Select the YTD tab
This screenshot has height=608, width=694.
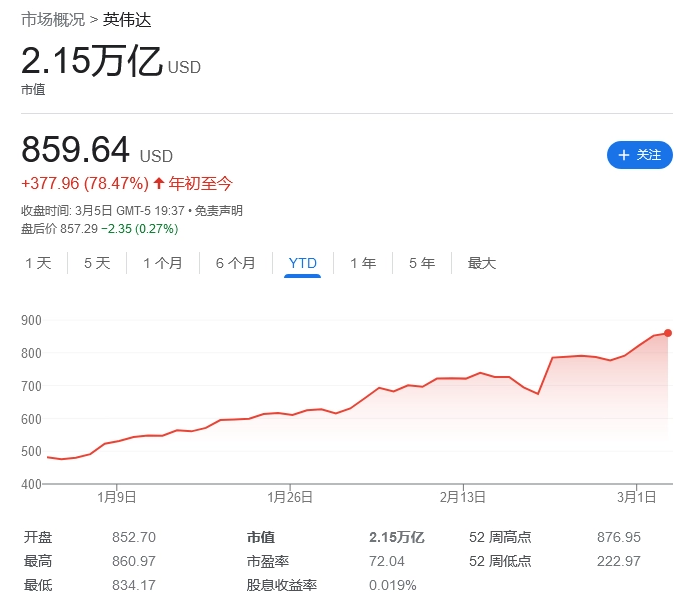click(302, 263)
